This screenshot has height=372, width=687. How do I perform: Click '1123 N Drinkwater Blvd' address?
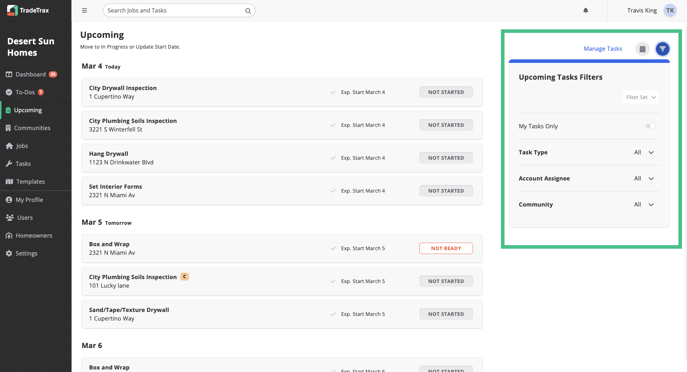(x=121, y=163)
